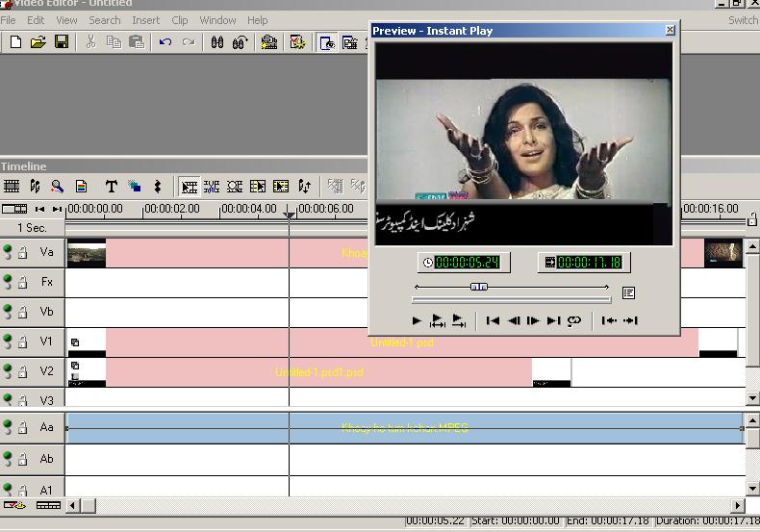This screenshot has width=760, height=532.
Task: Toggle loop playback in Preview
Action: pyautogui.click(x=574, y=320)
